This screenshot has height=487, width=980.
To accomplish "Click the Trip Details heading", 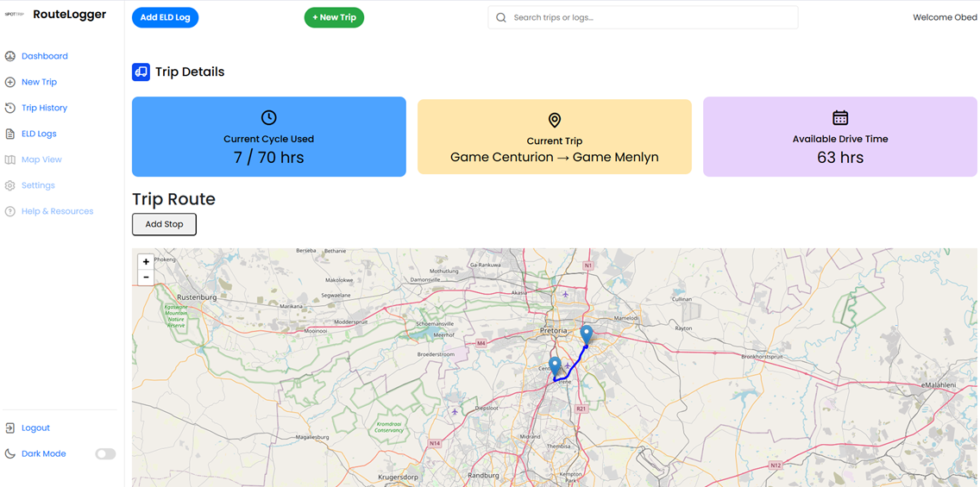I will tap(190, 72).
